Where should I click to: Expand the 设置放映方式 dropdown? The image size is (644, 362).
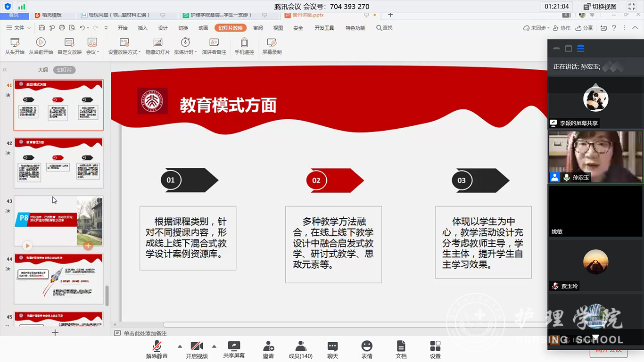pyautogui.click(x=124, y=52)
